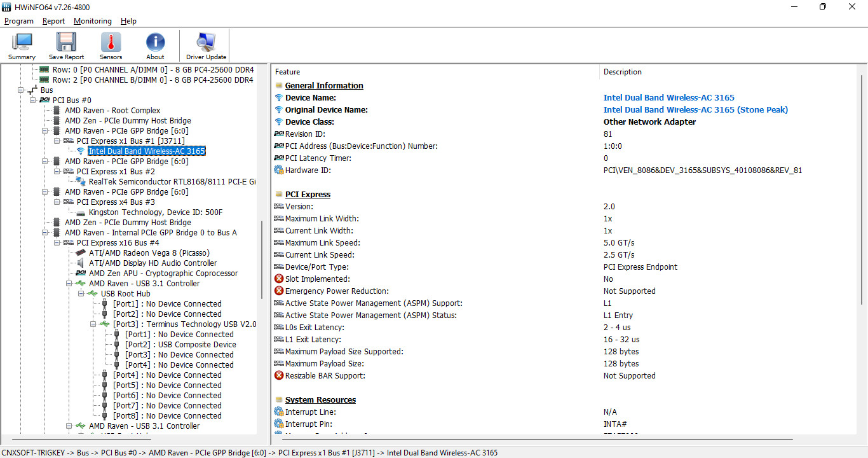Screen dimensions: 868x458
Task: Collapse PCI Express x4 Bus #3 expander
Action: pos(57,202)
